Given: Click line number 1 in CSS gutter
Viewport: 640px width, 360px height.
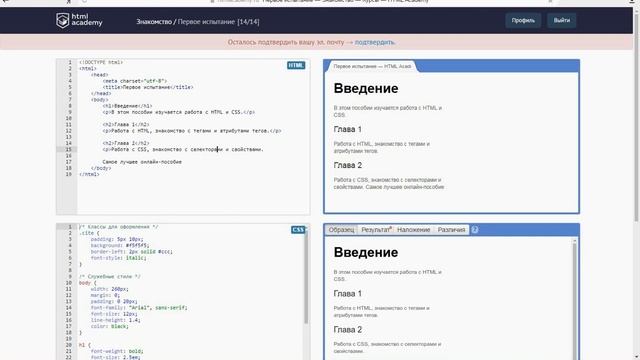Looking at the screenshot, I should click(69, 227).
